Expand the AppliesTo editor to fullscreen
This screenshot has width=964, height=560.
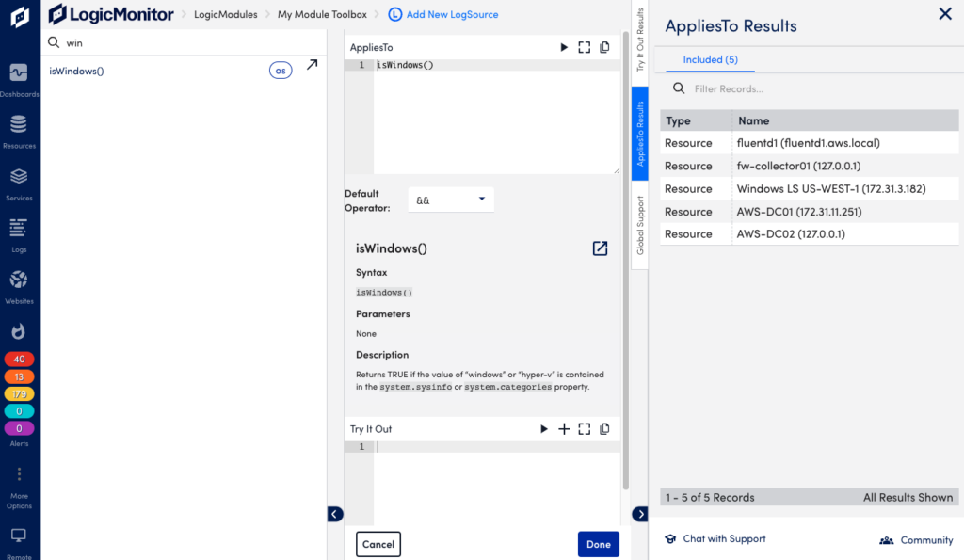point(585,47)
